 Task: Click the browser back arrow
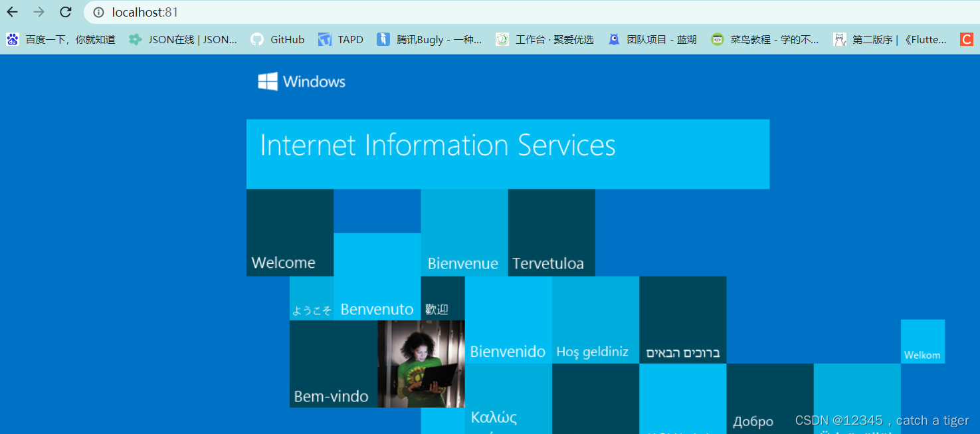[13, 12]
